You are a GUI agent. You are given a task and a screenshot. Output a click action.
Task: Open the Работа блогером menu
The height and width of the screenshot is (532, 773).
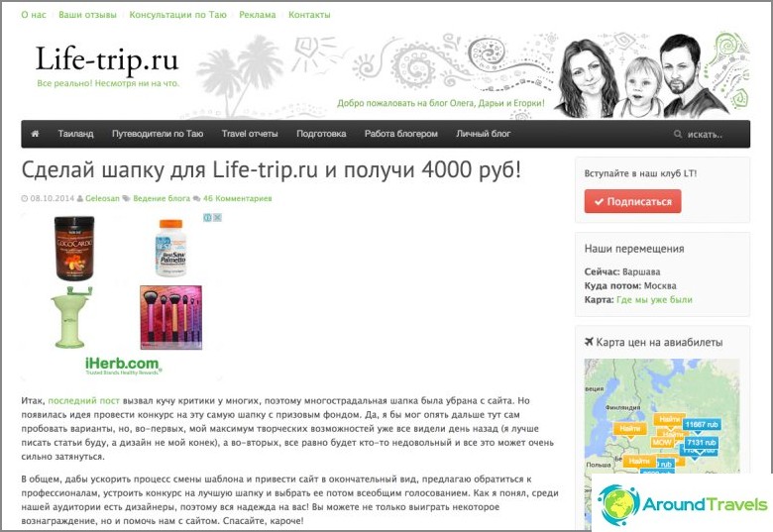[400, 134]
